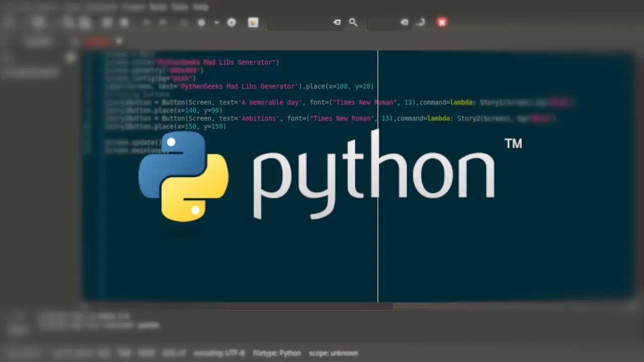Open the Tools menu
Screen dimensions: 644x362
tap(180, 7)
